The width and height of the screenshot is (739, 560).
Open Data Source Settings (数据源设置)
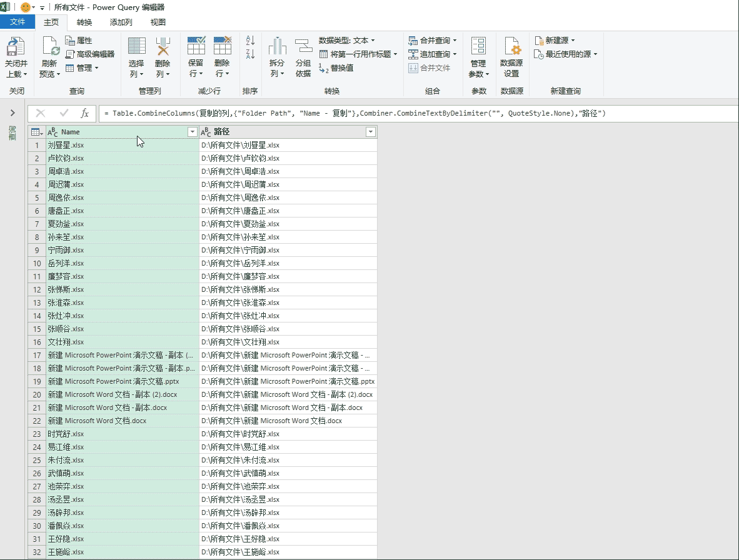click(x=512, y=57)
